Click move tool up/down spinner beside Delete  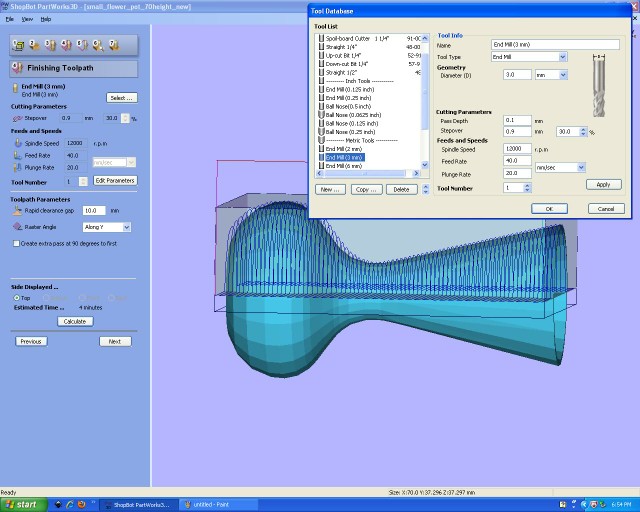(426, 189)
